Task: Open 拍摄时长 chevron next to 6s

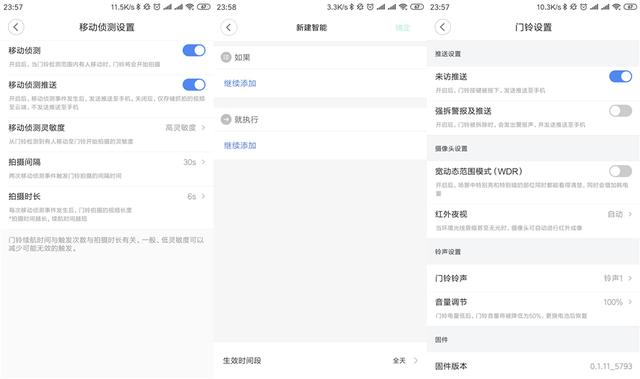Action: click(203, 196)
